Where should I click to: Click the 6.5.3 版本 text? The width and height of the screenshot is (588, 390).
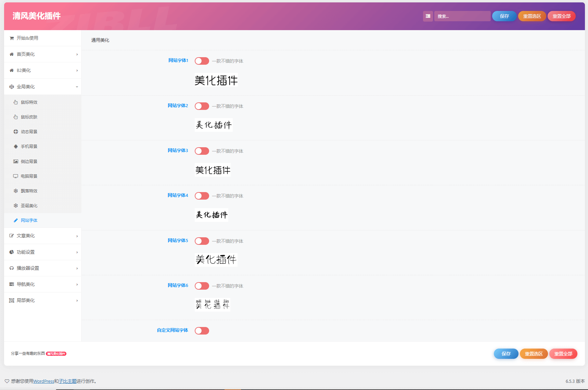tap(575, 381)
